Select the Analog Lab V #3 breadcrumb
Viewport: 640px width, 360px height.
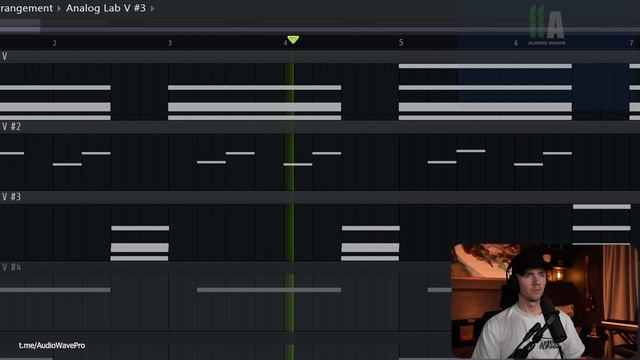point(106,8)
